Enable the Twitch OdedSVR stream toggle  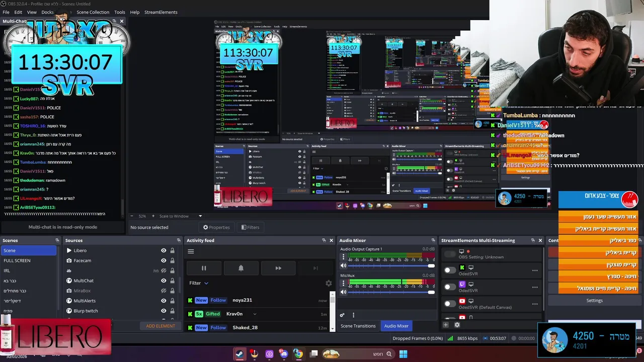450,287
